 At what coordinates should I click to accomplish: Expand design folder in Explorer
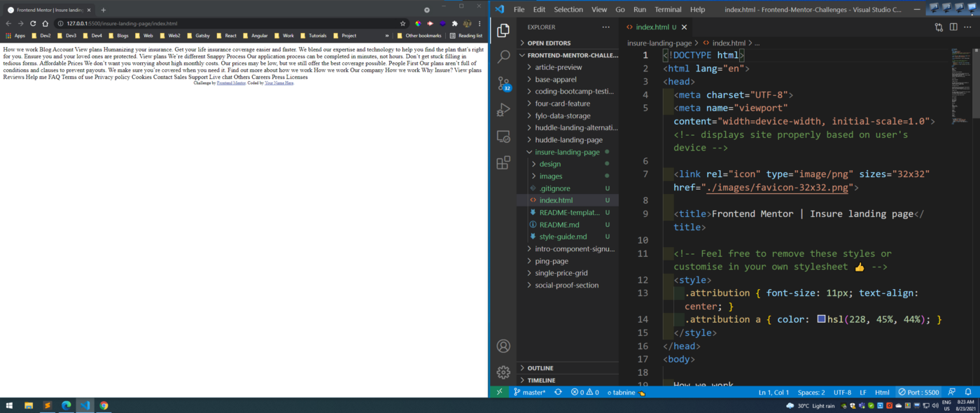568,164
